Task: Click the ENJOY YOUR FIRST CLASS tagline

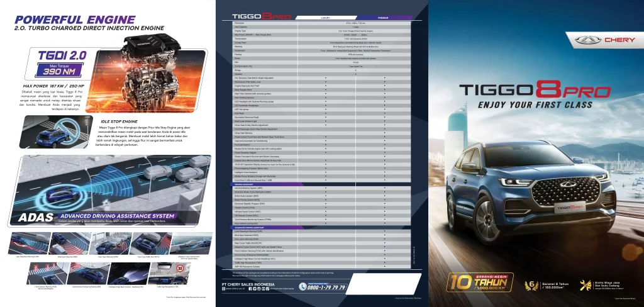Action: 535,105
